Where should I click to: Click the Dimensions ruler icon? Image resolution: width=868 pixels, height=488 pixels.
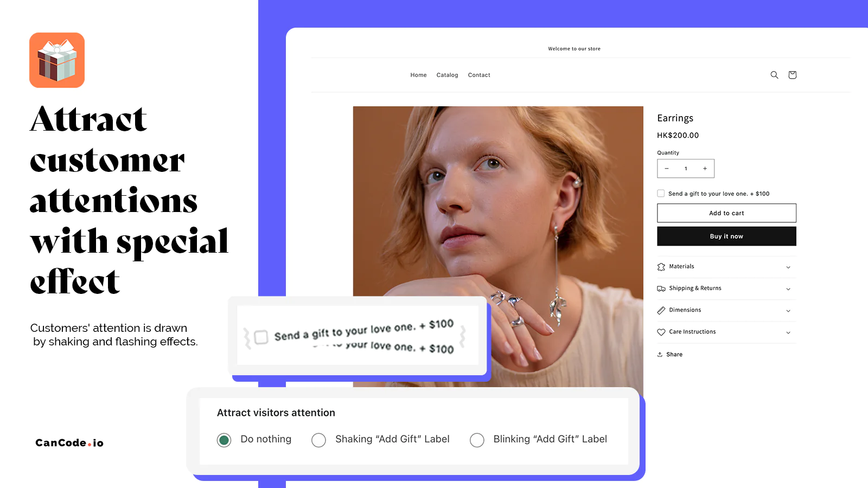coord(661,310)
